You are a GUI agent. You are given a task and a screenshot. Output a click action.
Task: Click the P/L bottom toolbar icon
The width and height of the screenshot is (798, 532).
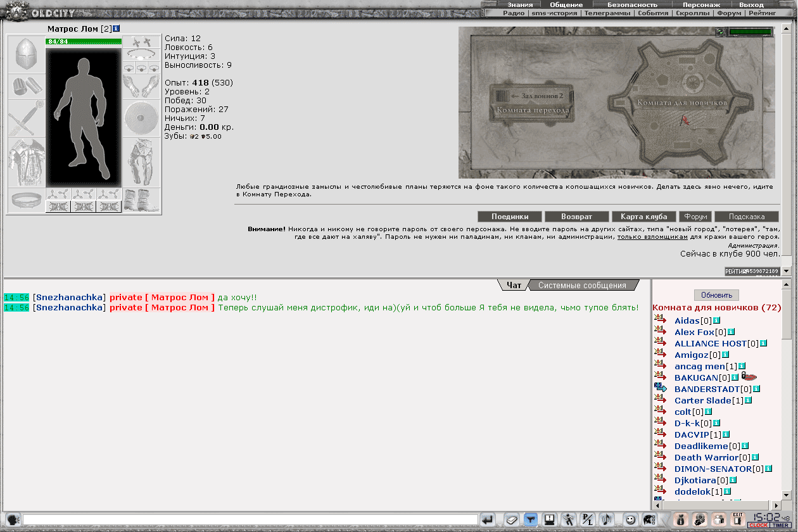click(x=588, y=520)
